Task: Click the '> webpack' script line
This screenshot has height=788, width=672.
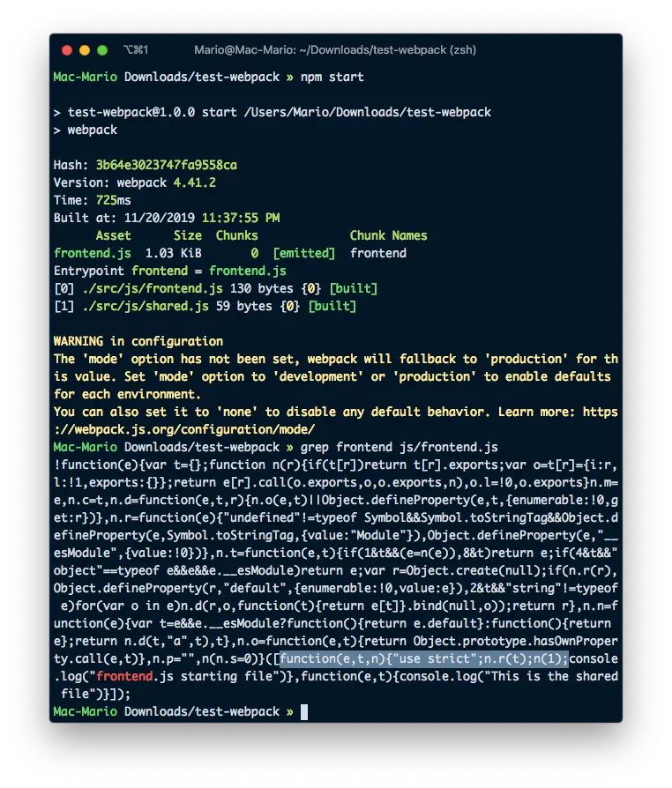Action: point(86,130)
